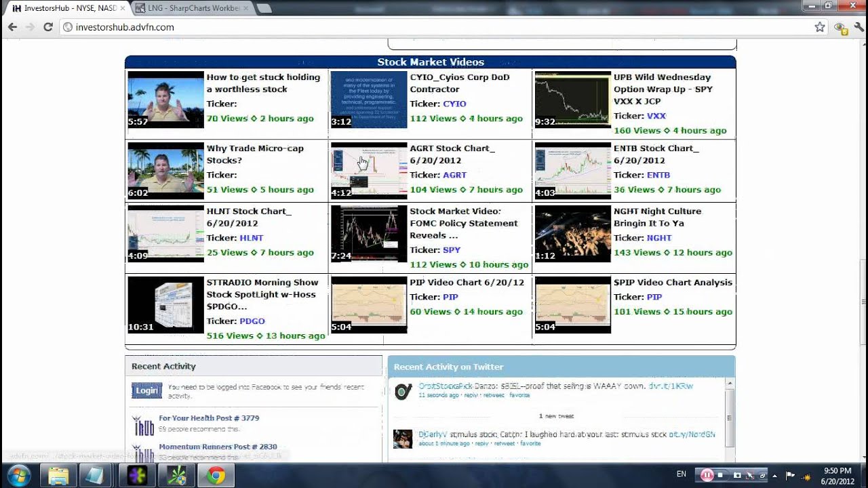The image size is (868, 488).
Task: Click the browser back arrow
Action: 12,27
